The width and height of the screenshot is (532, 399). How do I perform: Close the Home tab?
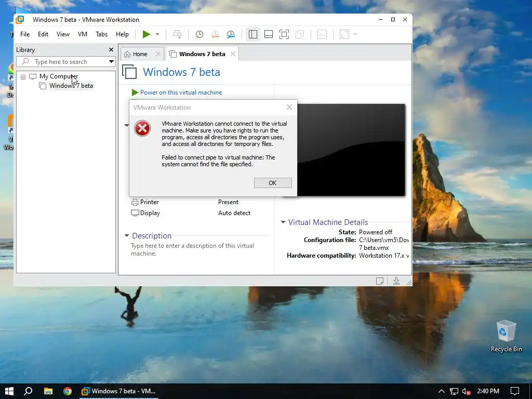[x=158, y=54]
